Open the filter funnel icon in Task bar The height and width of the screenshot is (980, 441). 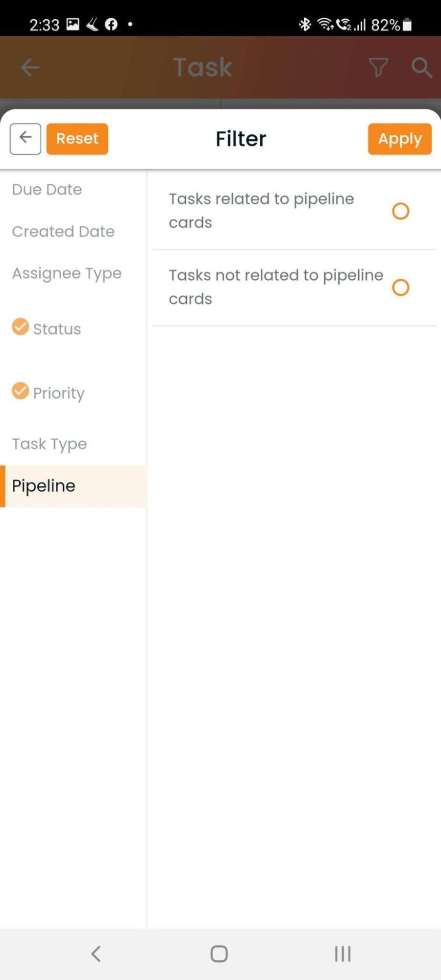click(378, 67)
